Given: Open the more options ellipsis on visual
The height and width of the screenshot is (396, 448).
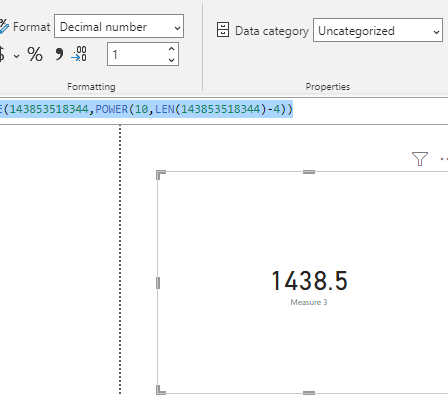Looking at the screenshot, I should click(444, 159).
